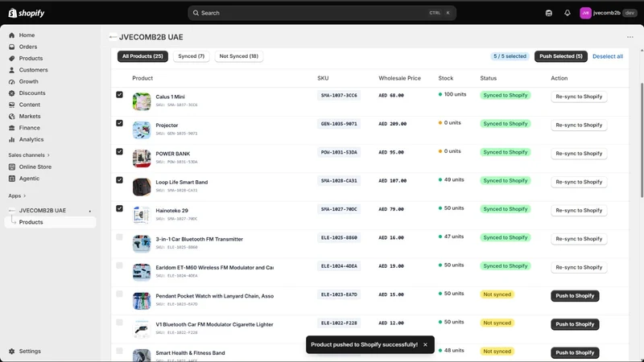Push Smart Health & Fitness Band to Shopify

pyautogui.click(x=575, y=352)
